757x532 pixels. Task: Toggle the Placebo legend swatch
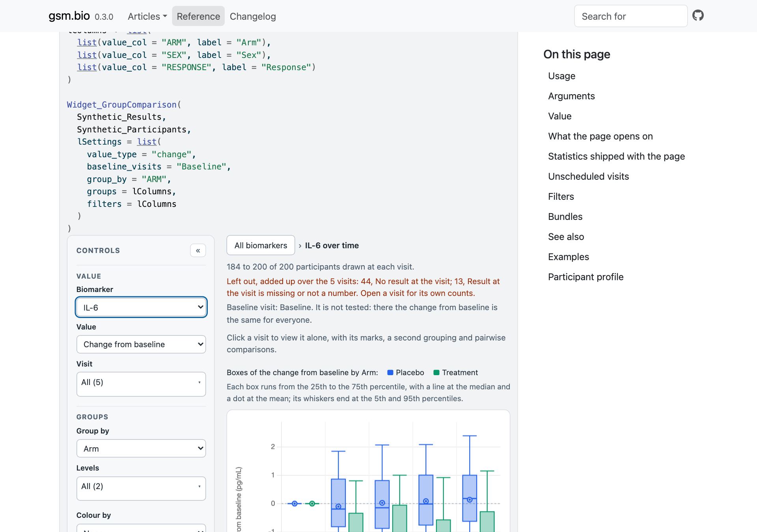[x=390, y=373]
